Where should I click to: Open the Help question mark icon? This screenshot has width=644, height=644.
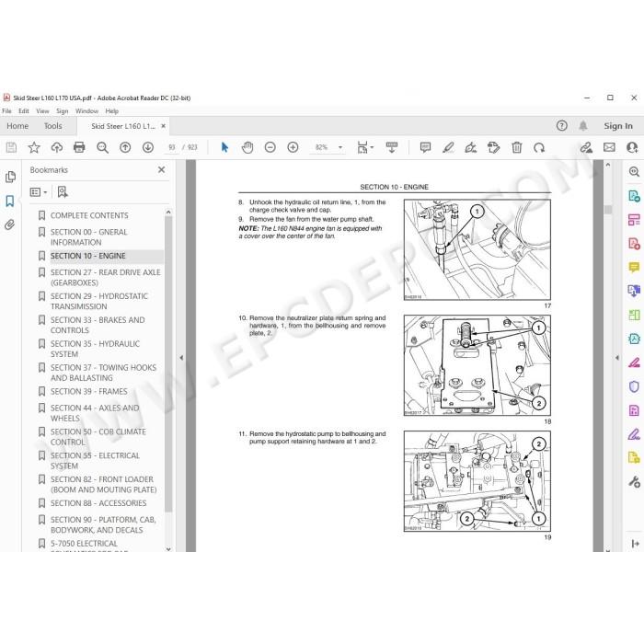click(x=562, y=126)
